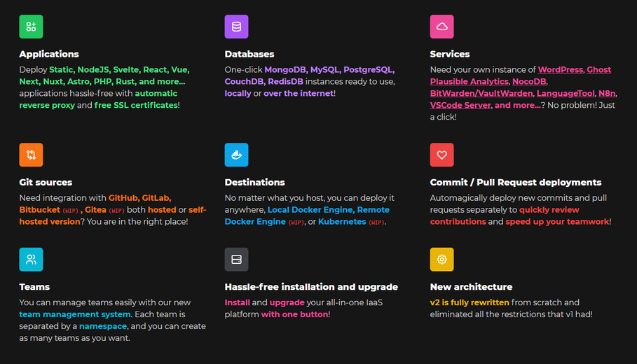Click the Hassle-free installation and upgrade heading

[x=311, y=287]
